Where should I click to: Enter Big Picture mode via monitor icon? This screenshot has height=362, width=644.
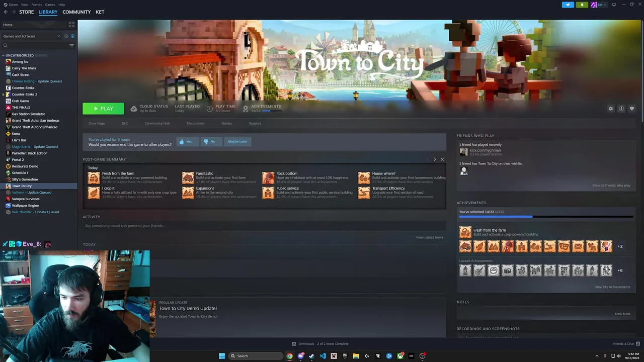614,5
